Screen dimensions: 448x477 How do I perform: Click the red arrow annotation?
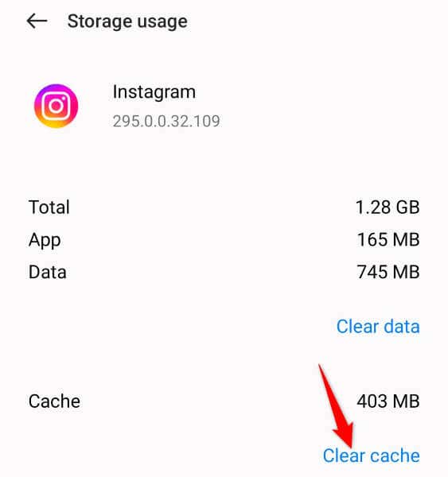337,406
